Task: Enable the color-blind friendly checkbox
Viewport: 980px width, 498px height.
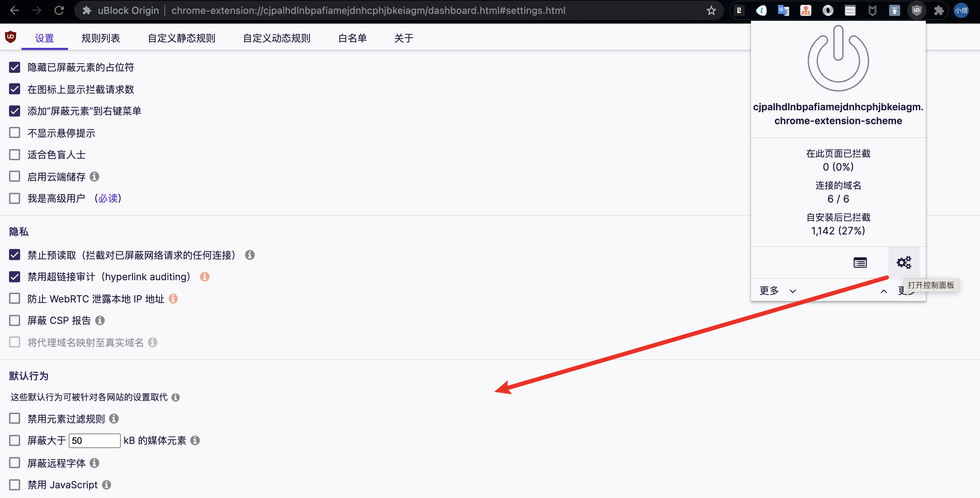Action: pyautogui.click(x=15, y=155)
